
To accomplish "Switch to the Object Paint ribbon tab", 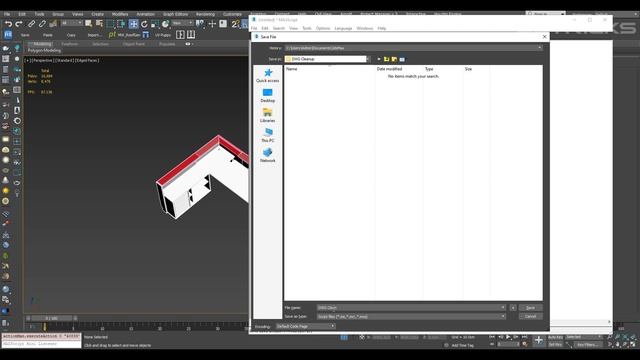I will (x=134, y=44).
